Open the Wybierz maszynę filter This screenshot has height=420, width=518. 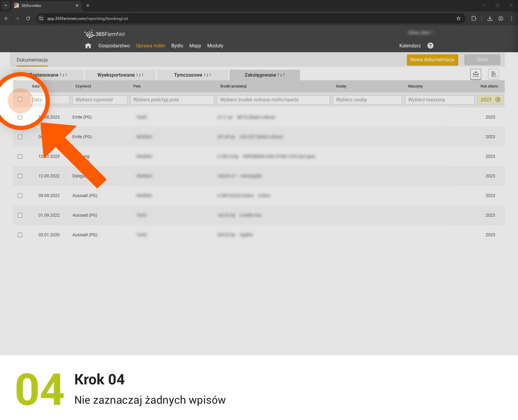[x=439, y=100]
